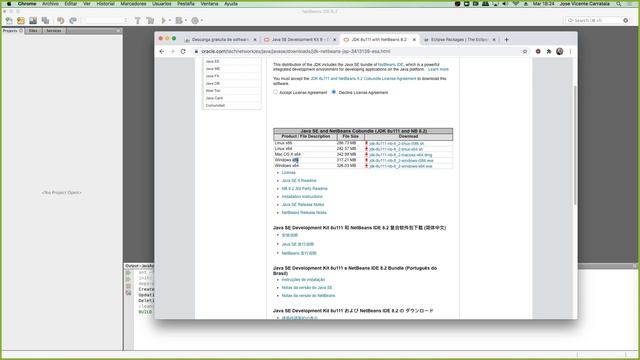The height and width of the screenshot is (360, 640).
Task: Open NetBeans Release Notes link
Action: point(304,213)
